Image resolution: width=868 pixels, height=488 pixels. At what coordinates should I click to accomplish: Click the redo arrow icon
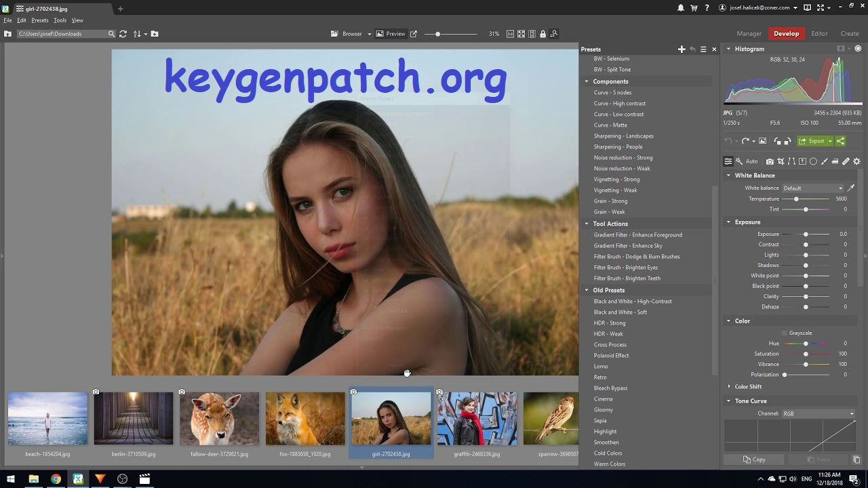[x=745, y=141]
